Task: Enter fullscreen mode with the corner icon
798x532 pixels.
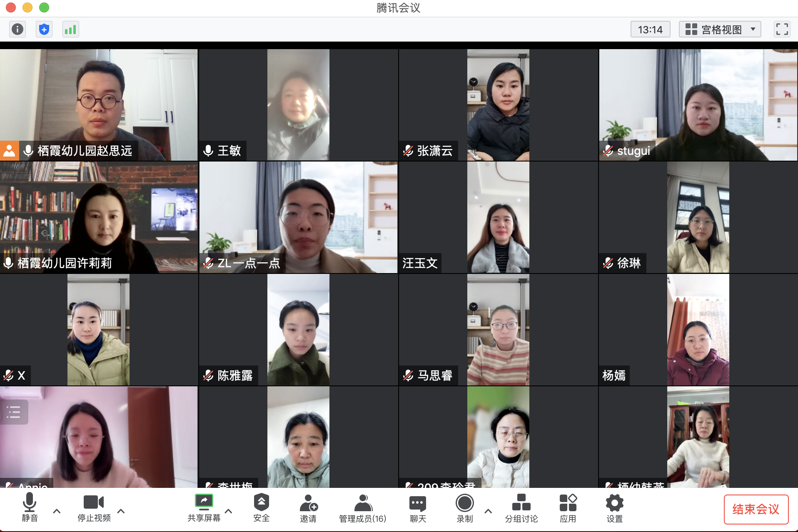Action: click(x=782, y=30)
